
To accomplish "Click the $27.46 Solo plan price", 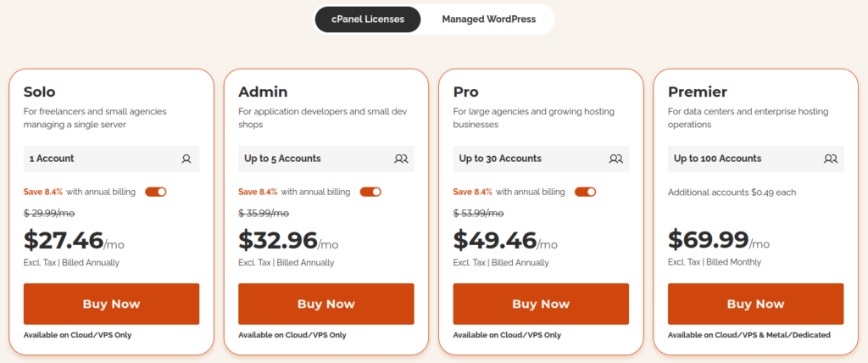I will (64, 240).
